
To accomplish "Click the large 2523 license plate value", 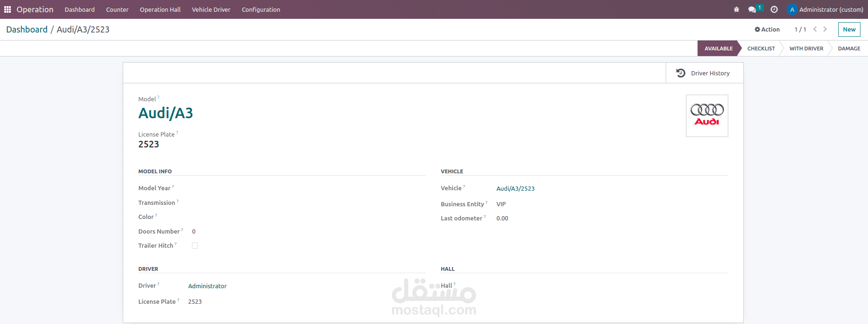I will click(149, 145).
